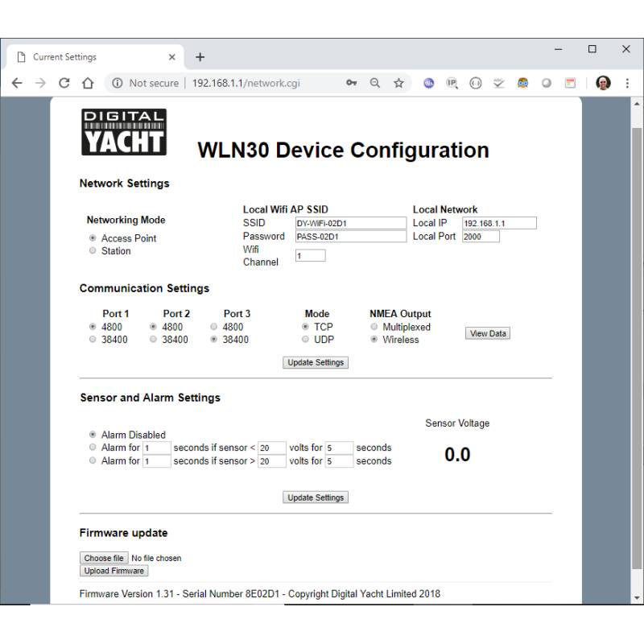Screen dimensions: 644x644
Task: Open the red-and-white calendar extension icon
Action: pyautogui.click(x=570, y=83)
